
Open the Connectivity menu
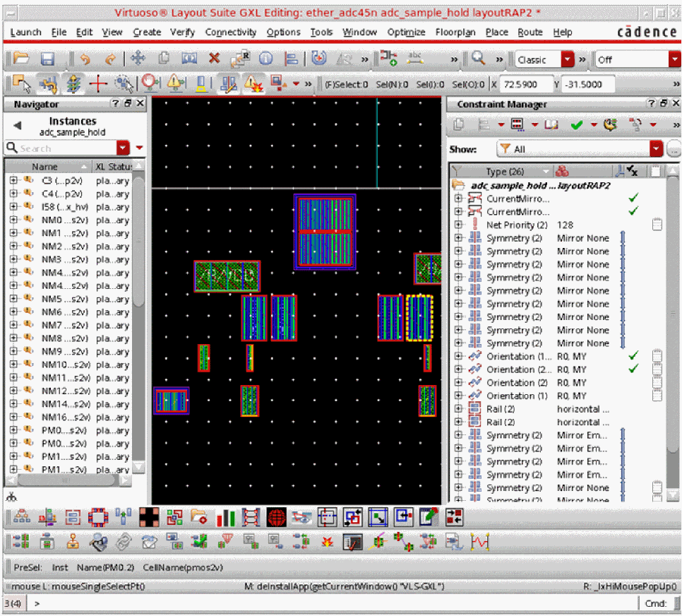231,32
